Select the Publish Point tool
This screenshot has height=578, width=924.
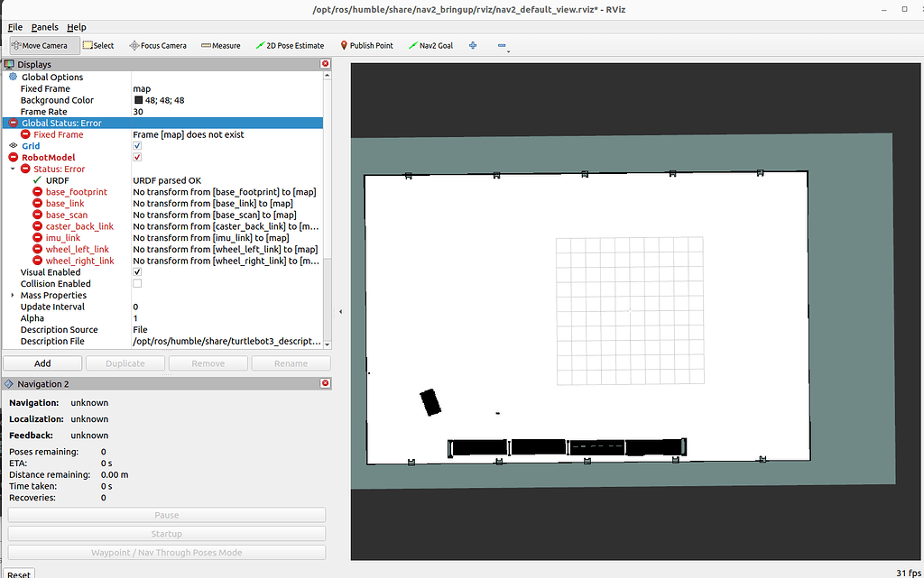click(x=366, y=44)
